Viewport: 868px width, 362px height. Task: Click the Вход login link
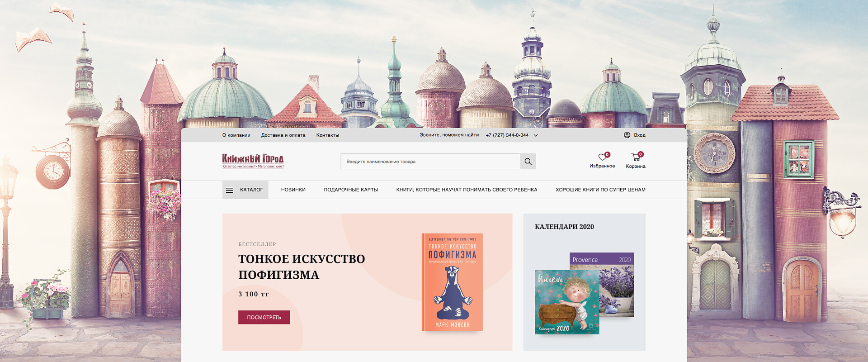(x=639, y=135)
